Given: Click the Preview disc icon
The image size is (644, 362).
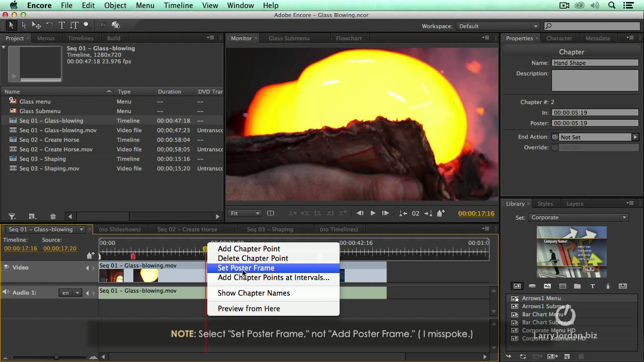Looking at the screenshot, I should pyautogui.click(x=116, y=25).
